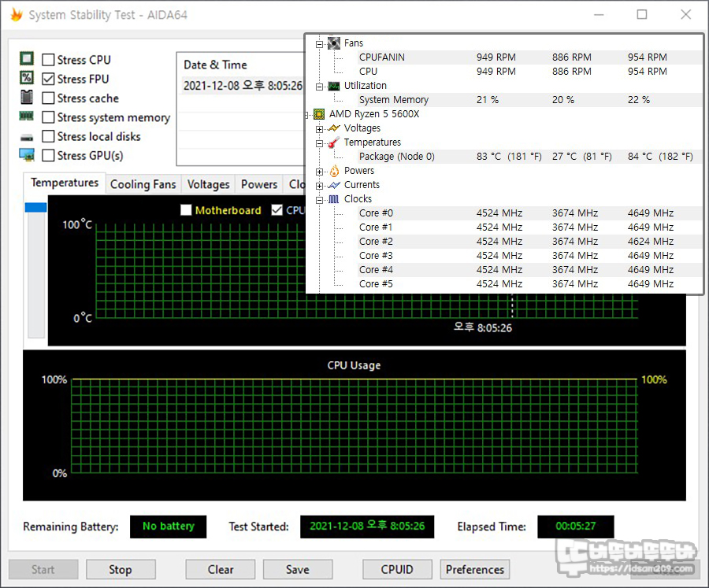Click the system memory RAM icon

(27, 116)
